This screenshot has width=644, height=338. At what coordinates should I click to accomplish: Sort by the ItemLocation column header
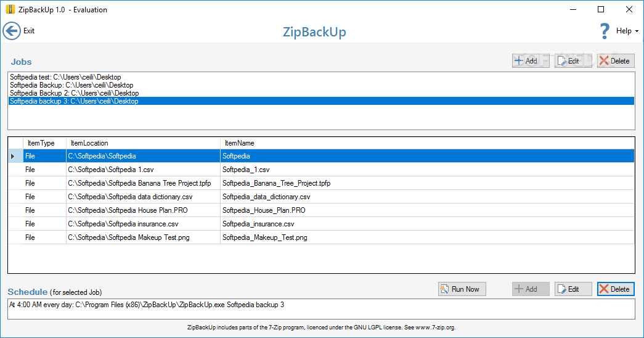[x=143, y=143]
